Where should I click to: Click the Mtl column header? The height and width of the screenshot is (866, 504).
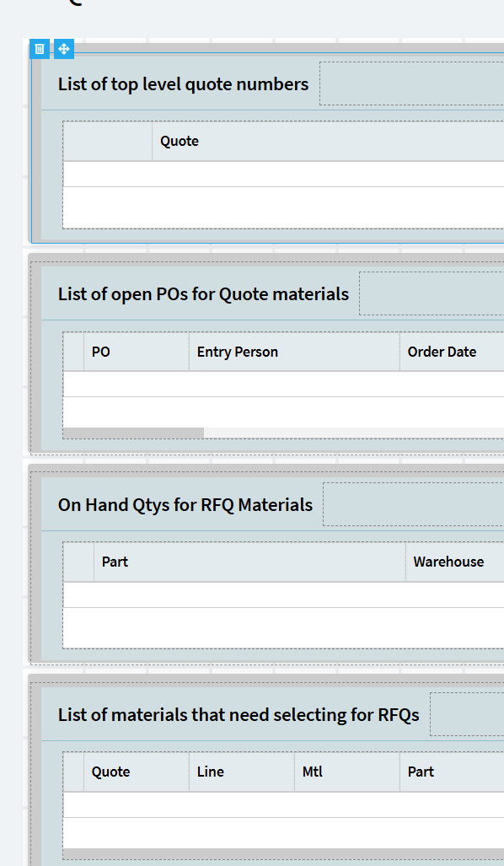(347, 772)
